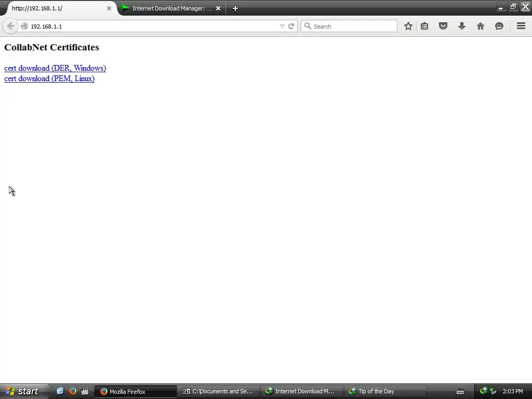532x399 pixels.
Task: Click the site identity globe icon
Action: pyautogui.click(x=24, y=26)
